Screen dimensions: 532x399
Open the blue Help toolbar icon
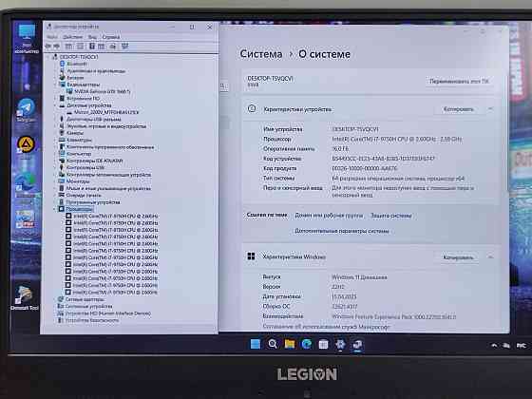click(92, 47)
